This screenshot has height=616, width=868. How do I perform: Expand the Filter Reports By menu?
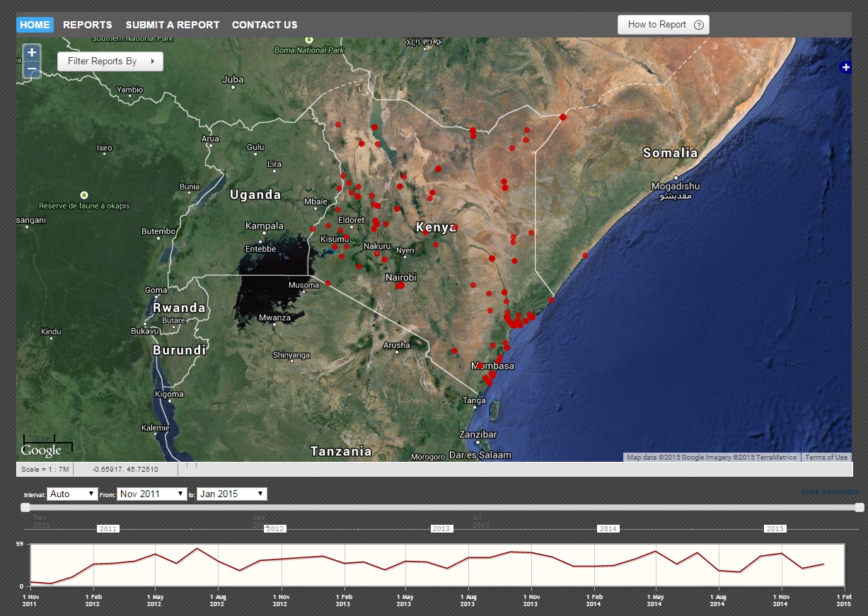110,62
